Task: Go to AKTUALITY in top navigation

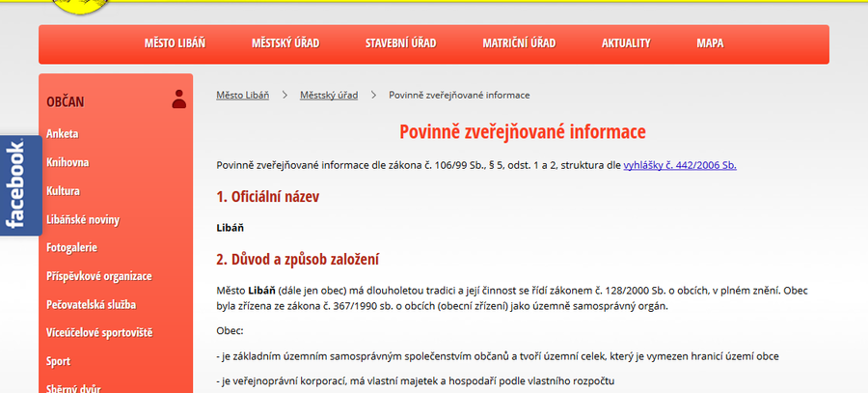Action: (626, 43)
